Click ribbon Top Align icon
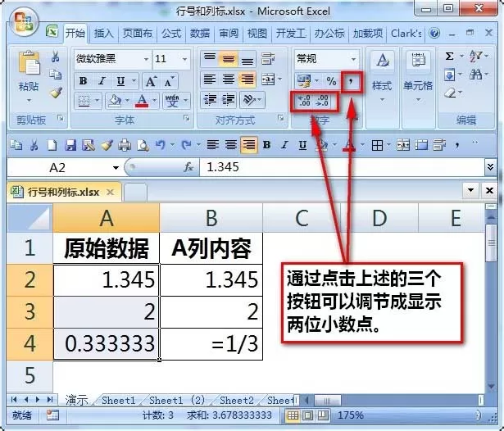This screenshot has width=504, height=431. point(210,58)
